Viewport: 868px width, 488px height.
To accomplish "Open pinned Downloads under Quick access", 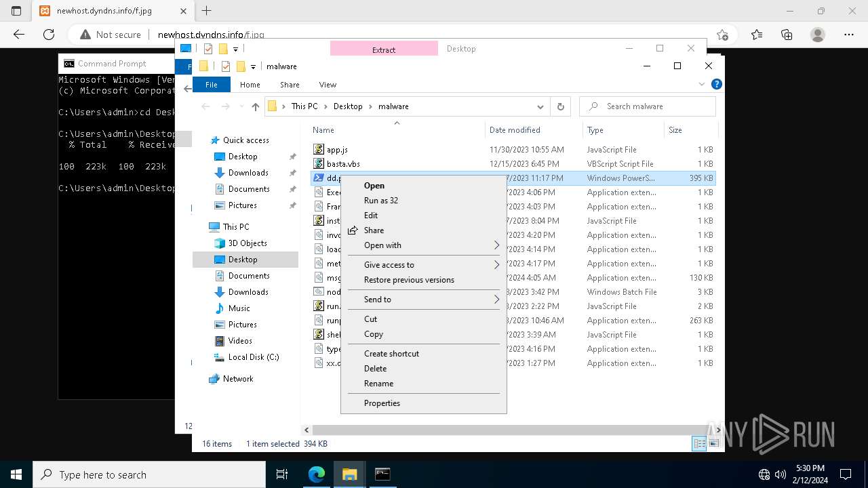I will click(248, 173).
